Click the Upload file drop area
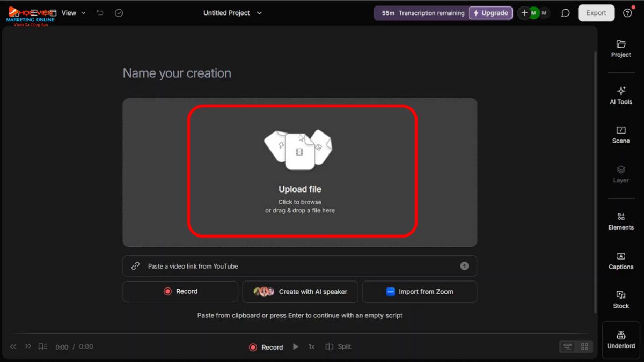644x362 pixels. [300, 172]
